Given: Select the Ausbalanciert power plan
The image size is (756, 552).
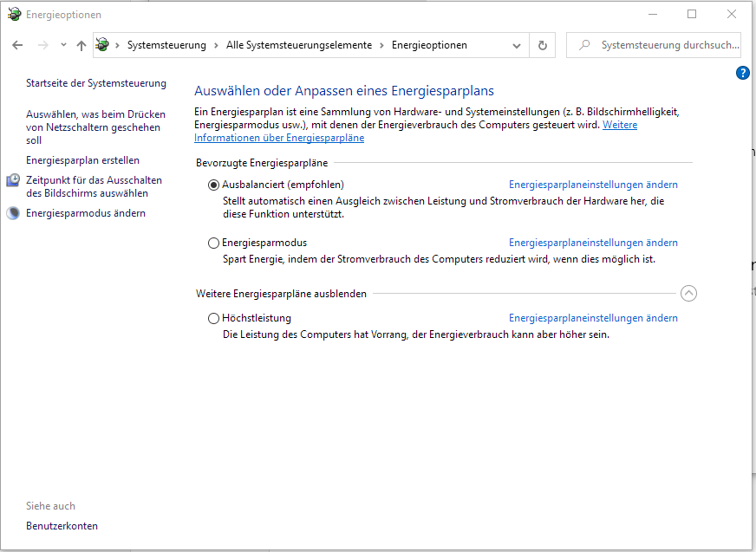Looking at the screenshot, I should (212, 185).
